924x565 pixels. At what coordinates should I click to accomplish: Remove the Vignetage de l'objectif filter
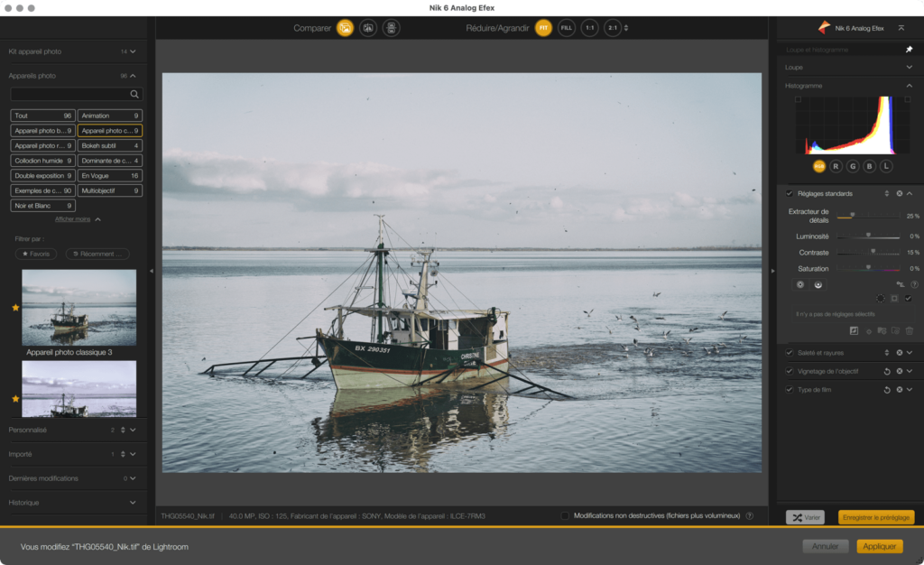(900, 371)
